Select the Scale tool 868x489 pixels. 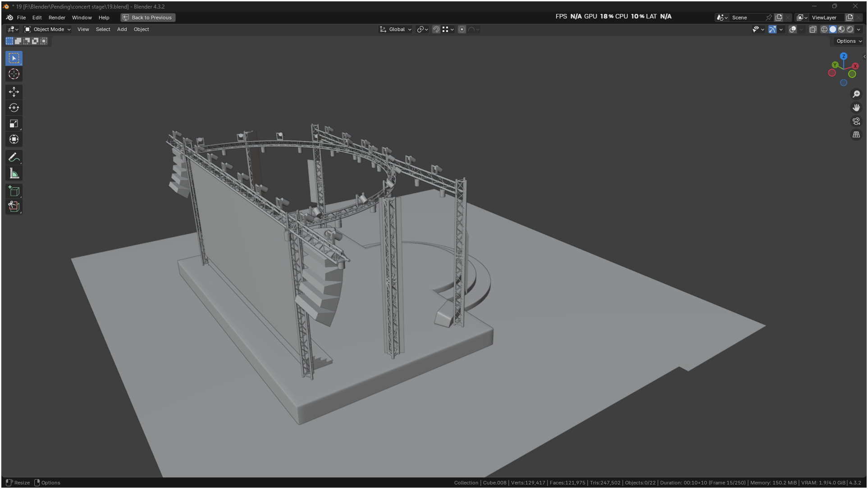tap(14, 123)
